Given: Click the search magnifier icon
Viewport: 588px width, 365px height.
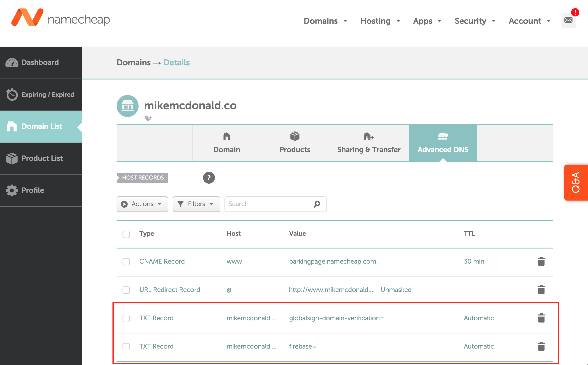Looking at the screenshot, I should pos(317,204).
